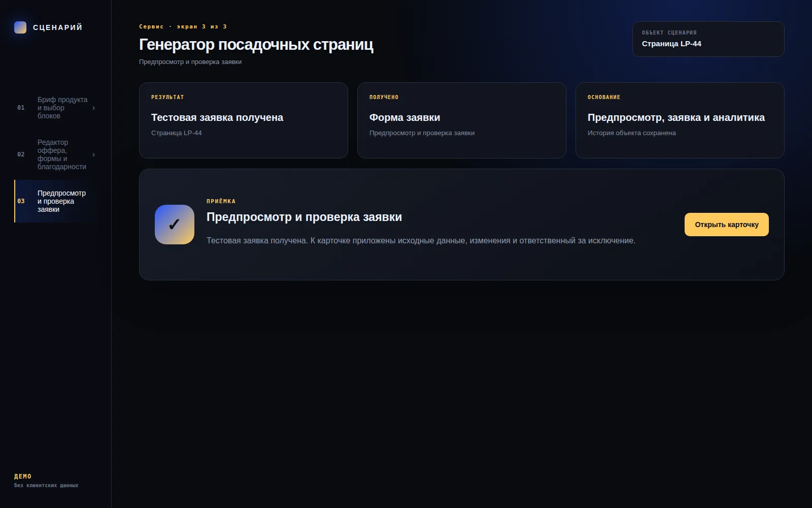
Task: Open step "Бриф продукта и выбор блоков"
Action: (x=56, y=108)
